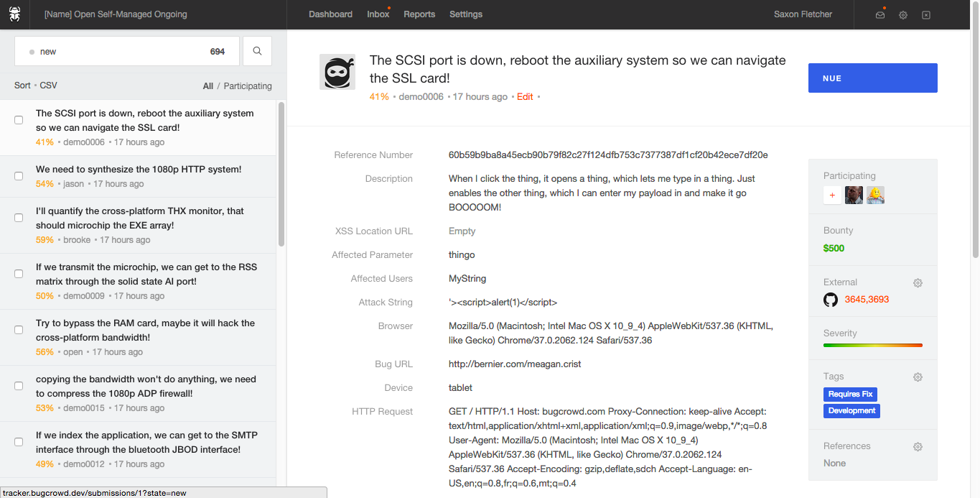Click the Affected Parameter value thingo
Viewport: 980px width, 498px height.
click(462, 255)
